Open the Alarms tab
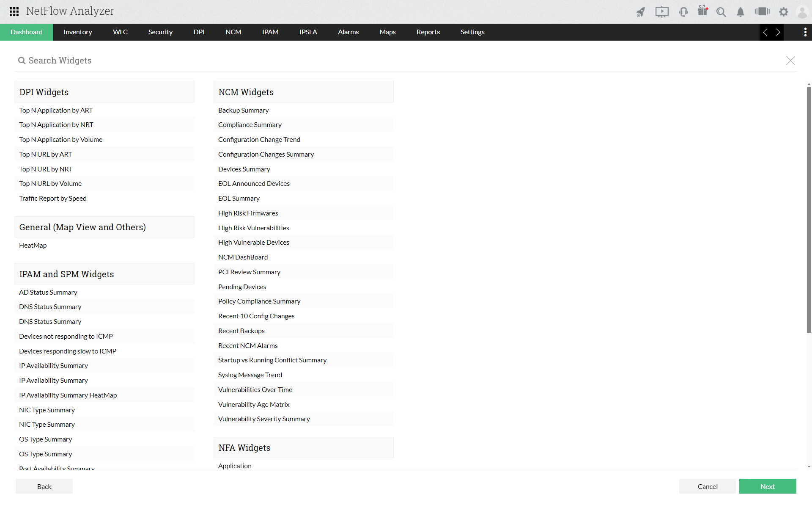The height and width of the screenshot is (508, 812). (x=348, y=32)
